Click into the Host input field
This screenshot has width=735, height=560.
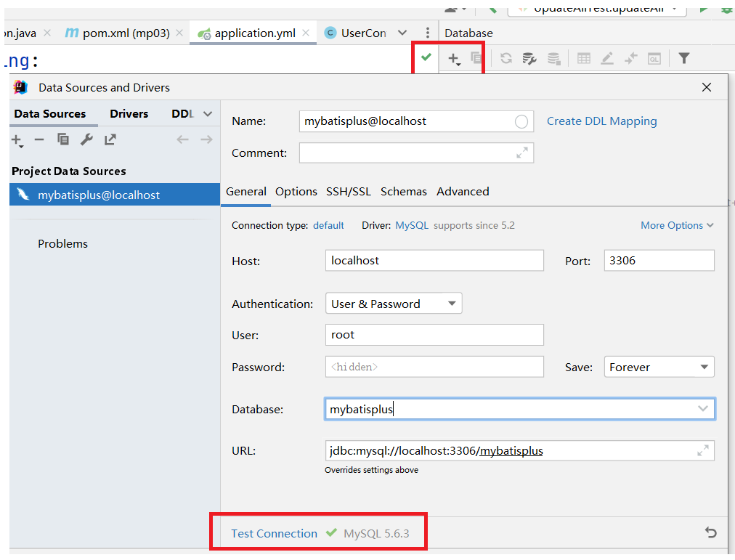pos(434,261)
